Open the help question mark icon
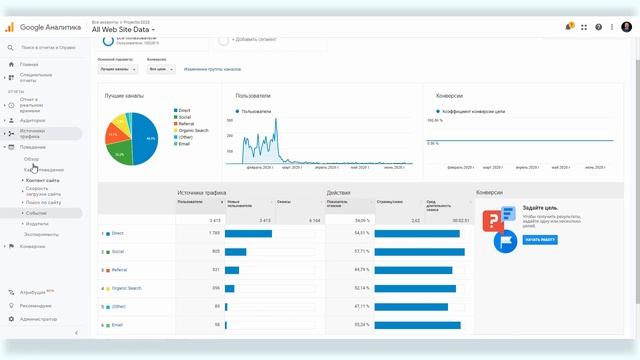The width and height of the screenshot is (640, 360). pyautogui.click(x=598, y=27)
